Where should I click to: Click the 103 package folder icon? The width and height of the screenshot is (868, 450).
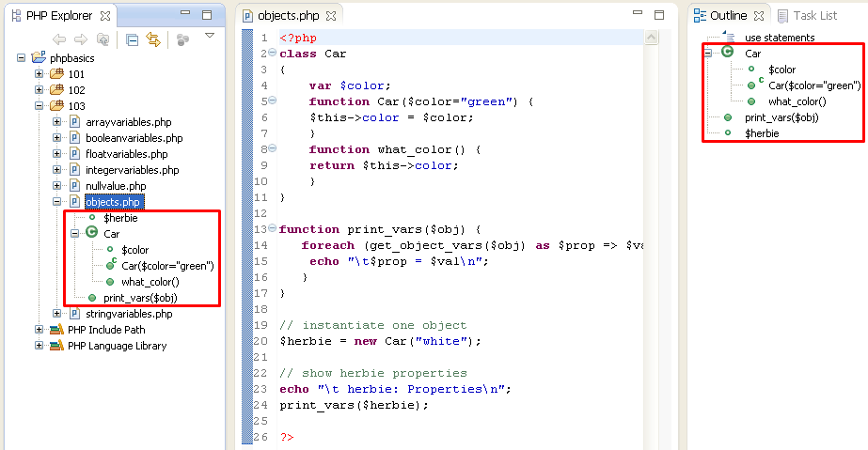(x=56, y=105)
